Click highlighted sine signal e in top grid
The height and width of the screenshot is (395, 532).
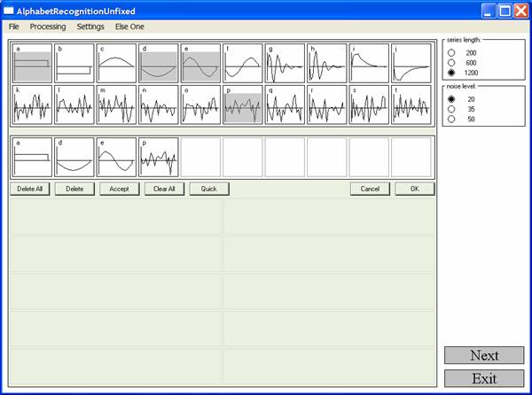coord(200,63)
